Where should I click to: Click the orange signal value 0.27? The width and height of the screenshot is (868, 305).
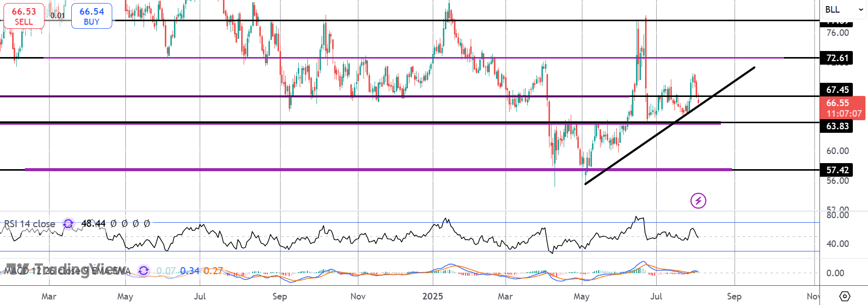pos(213,271)
